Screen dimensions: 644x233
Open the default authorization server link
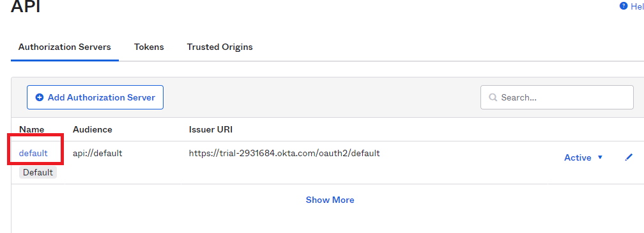coord(33,153)
